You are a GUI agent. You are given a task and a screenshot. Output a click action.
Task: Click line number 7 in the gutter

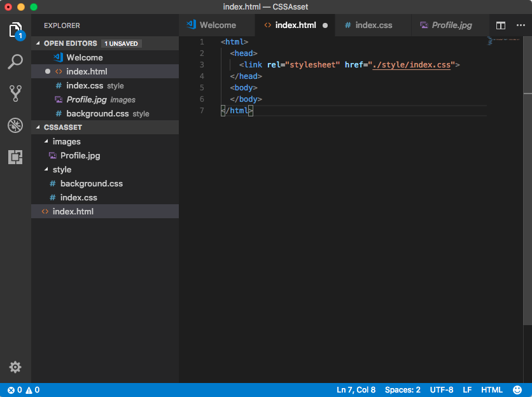(202, 110)
